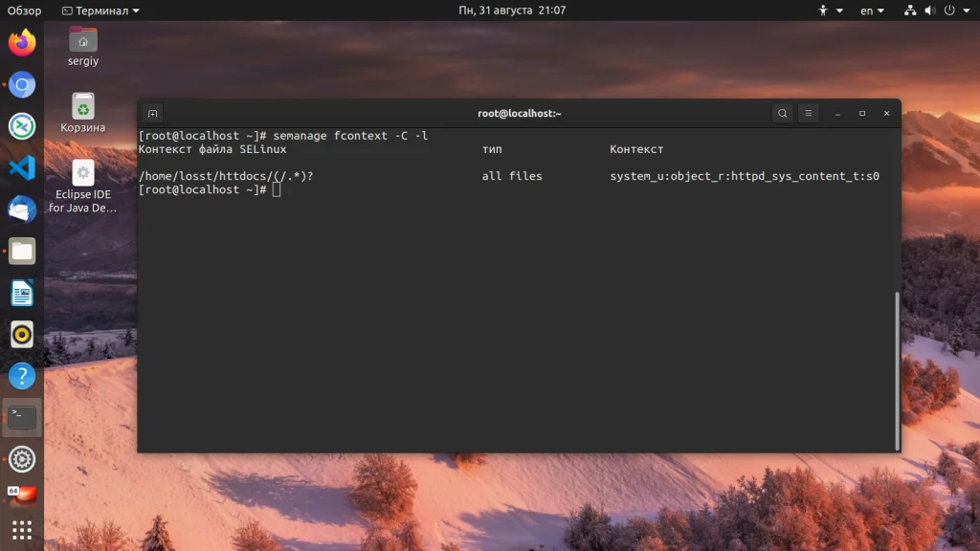Click the 'all files' type value

point(512,176)
